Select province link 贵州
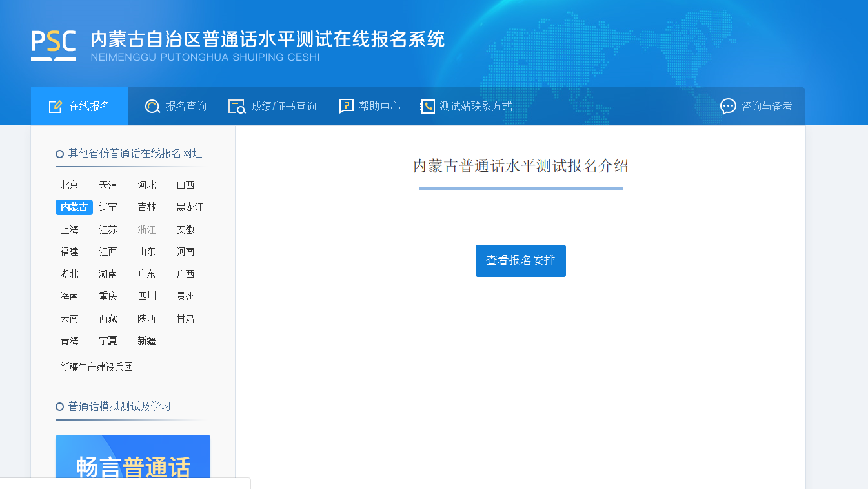Viewport: 868px width, 489px height. (x=186, y=297)
